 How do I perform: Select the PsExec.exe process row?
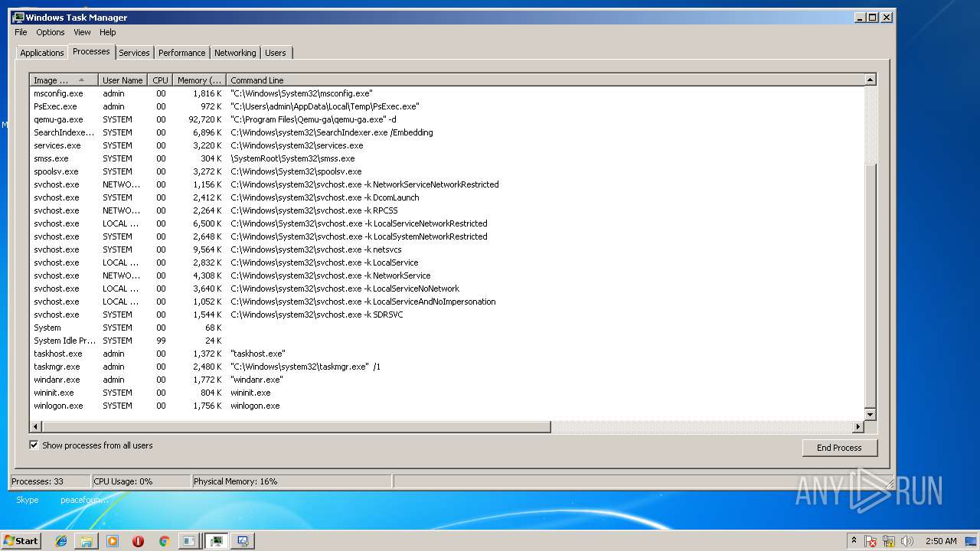[x=446, y=106]
